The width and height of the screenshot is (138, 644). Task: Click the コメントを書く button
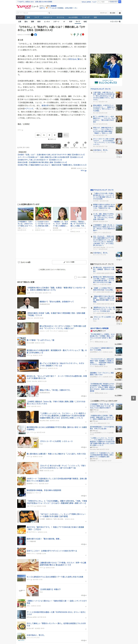tap(69, 262)
